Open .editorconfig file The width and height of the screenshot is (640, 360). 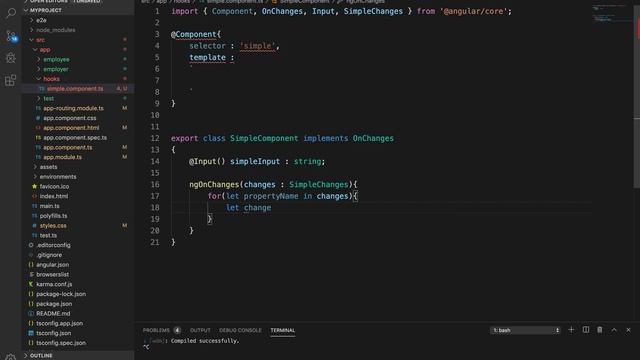click(x=53, y=245)
